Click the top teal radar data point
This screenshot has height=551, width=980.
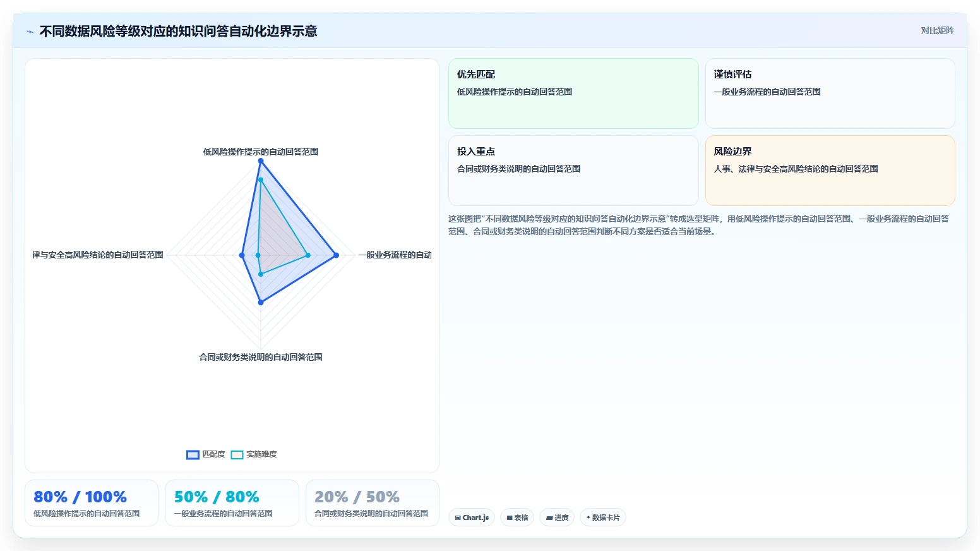point(261,180)
